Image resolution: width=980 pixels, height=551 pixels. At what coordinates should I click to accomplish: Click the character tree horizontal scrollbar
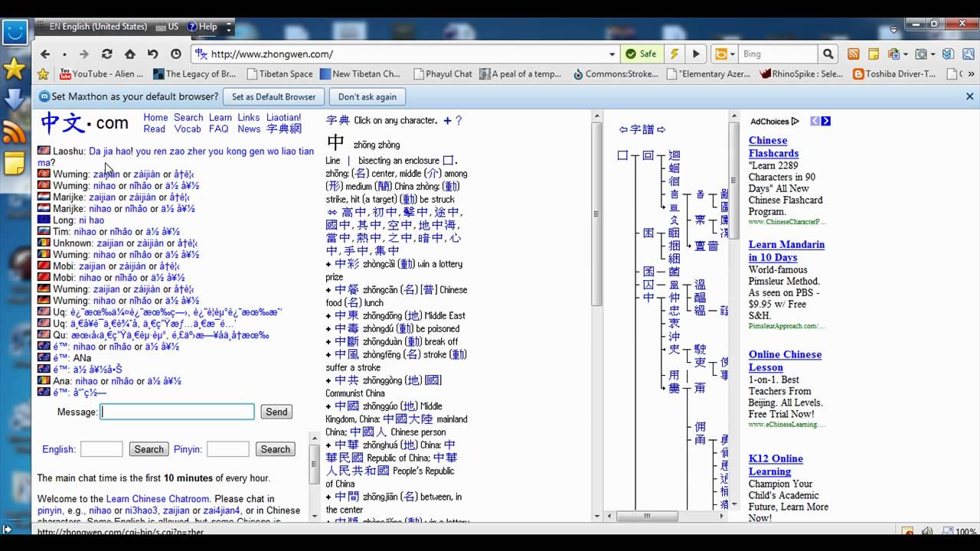coord(648,517)
